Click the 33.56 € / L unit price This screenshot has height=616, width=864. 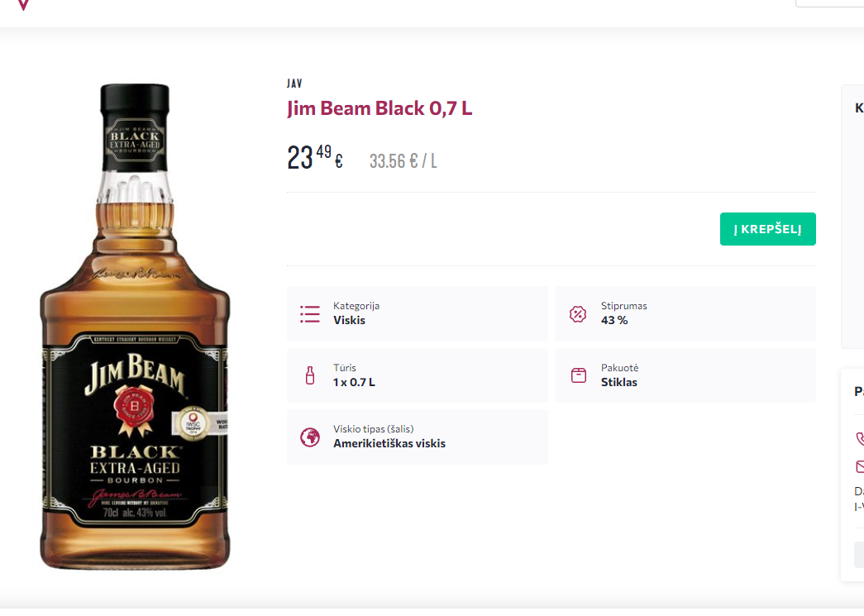tap(403, 161)
